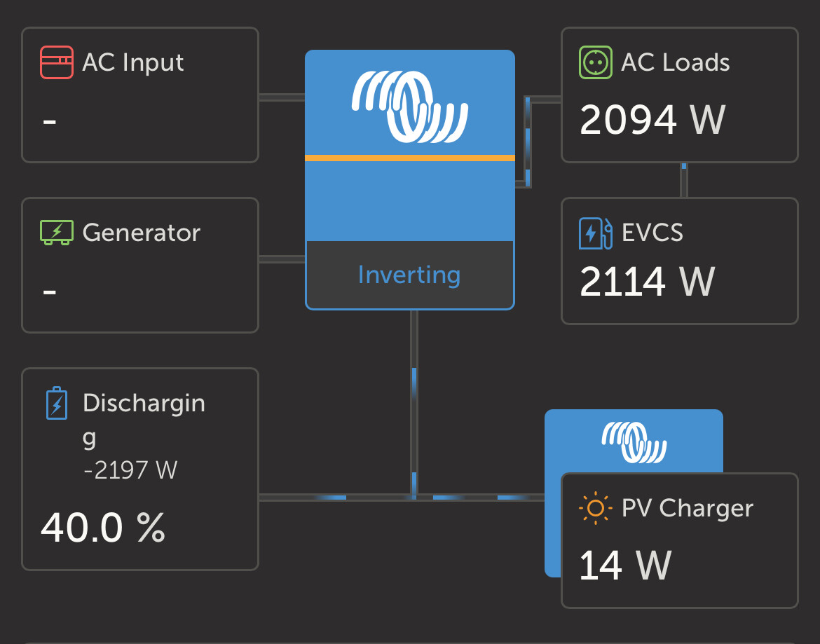820x644 pixels.
Task: Select the Generator label
Action: (141, 233)
